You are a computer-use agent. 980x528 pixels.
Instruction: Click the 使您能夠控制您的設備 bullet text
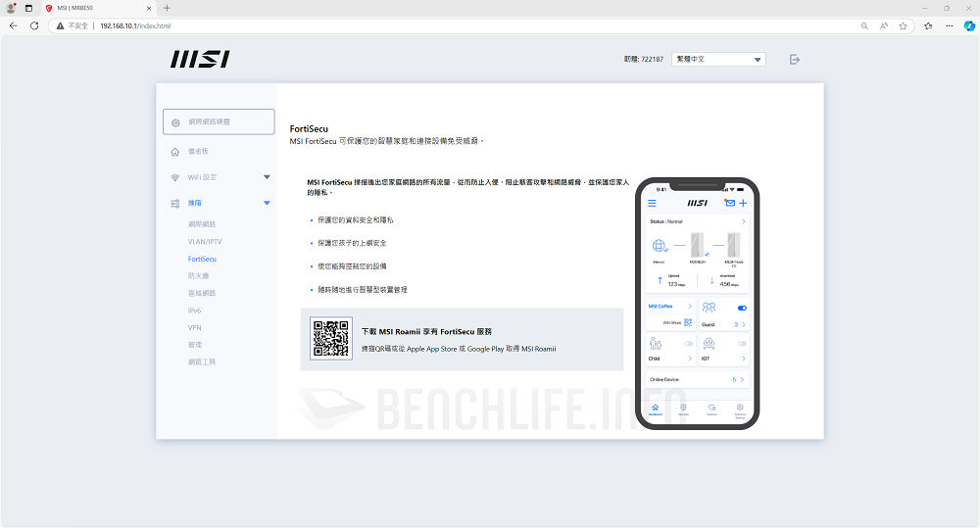(352, 266)
